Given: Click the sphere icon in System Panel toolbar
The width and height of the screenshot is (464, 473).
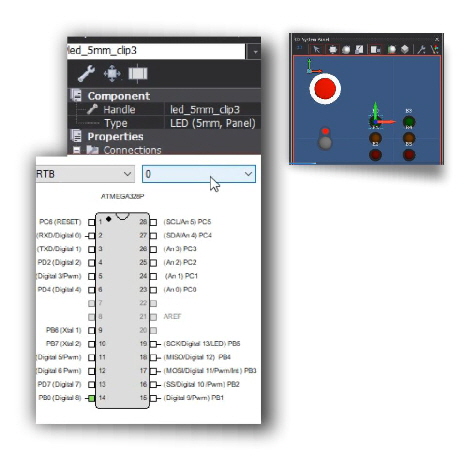Looking at the screenshot, I should pyautogui.click(x=346, y=50).
